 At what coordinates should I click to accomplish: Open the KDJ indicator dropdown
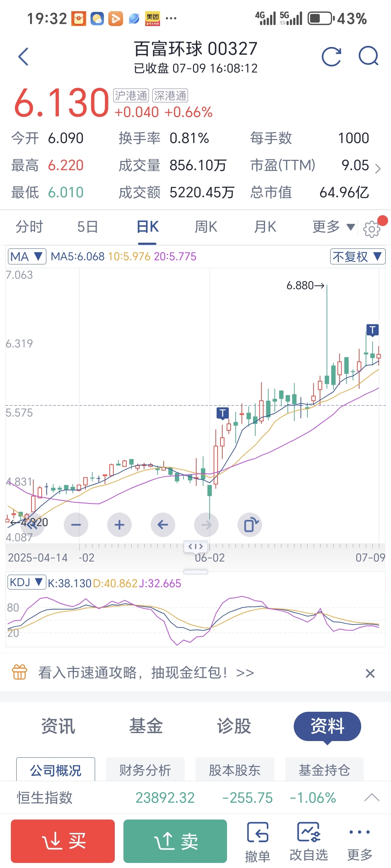tap(27, 582)
